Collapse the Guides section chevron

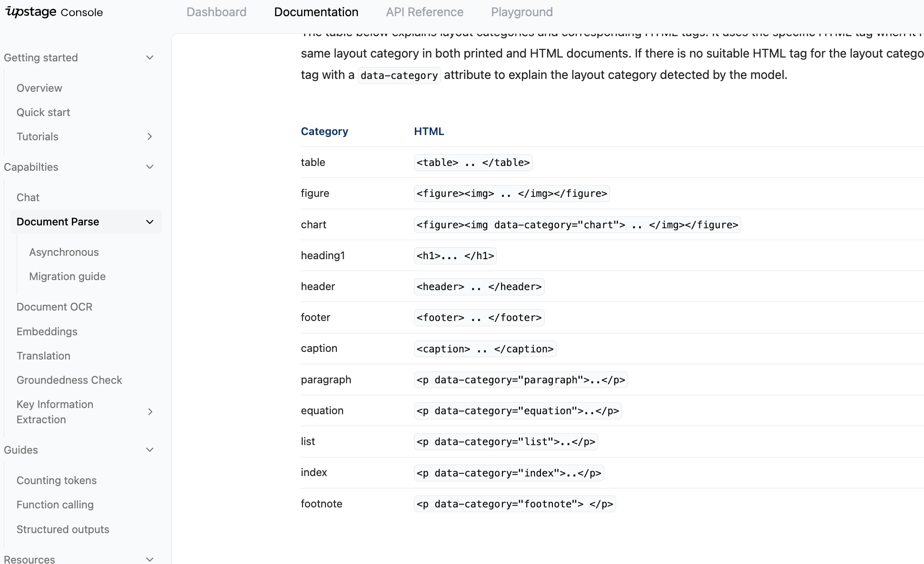tap(149, 450)
